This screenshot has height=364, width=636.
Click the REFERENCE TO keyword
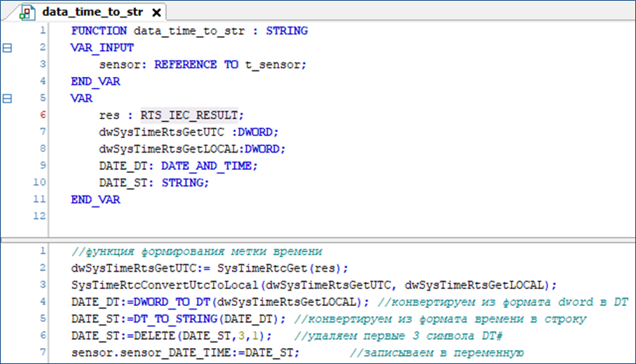click(195, 65)
